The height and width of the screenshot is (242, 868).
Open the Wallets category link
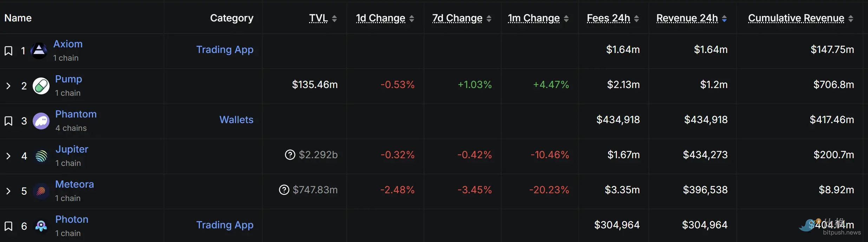tap(236, 120)
